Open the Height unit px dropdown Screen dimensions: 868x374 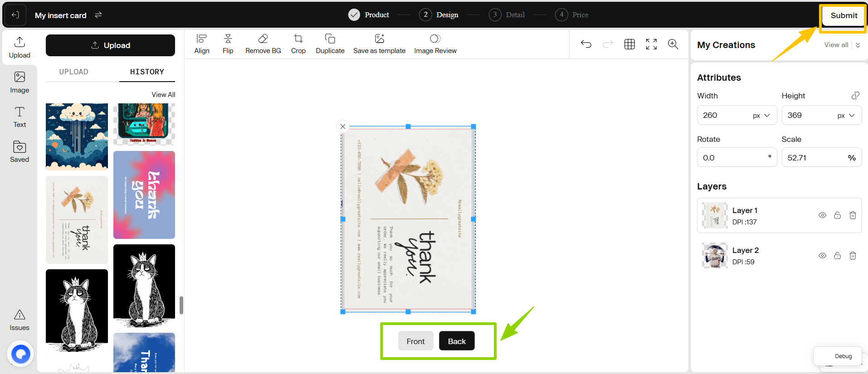(x=846, y=116)
